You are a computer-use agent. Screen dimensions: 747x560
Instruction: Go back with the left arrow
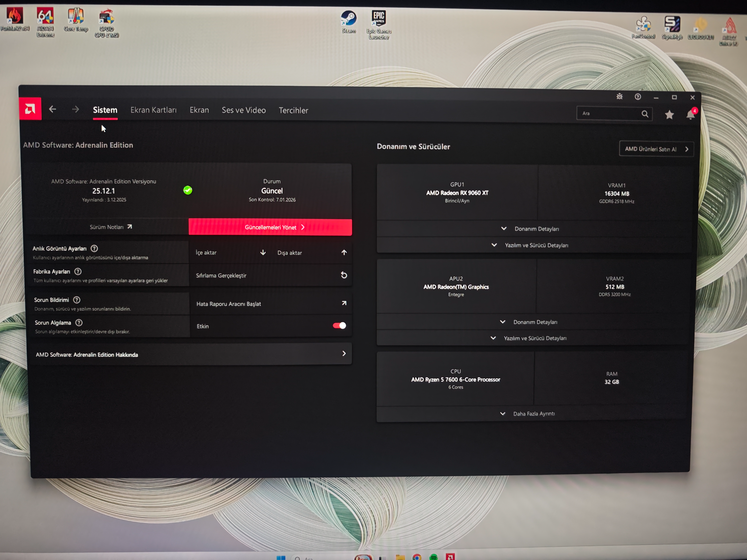pyautogui.click(x=52, y=109)
